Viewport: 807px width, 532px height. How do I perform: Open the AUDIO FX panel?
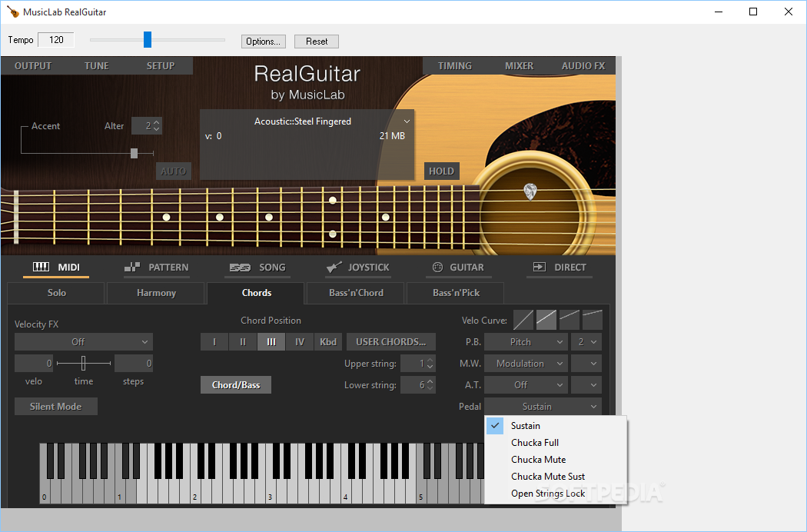pyautogui.click(x=583, y=66)
